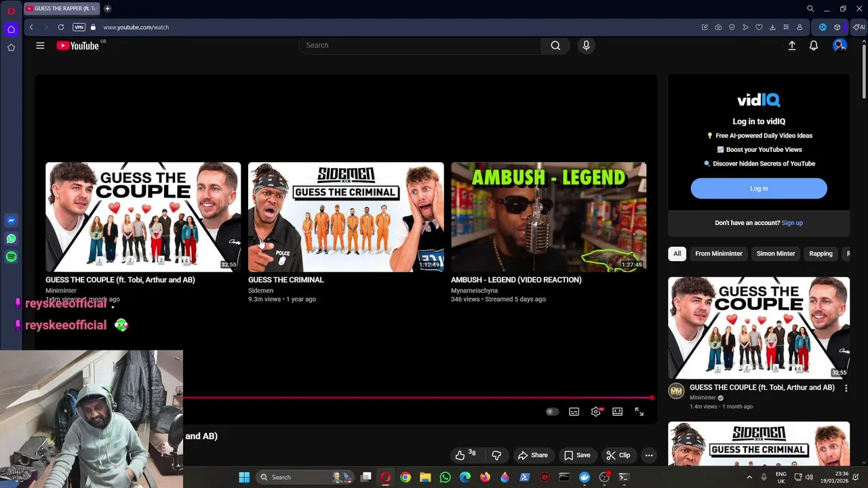Image resolution: width=868 pixels, height=488 pixels.
Task: Launch Chrome from the taskbar
Action: 406,477
